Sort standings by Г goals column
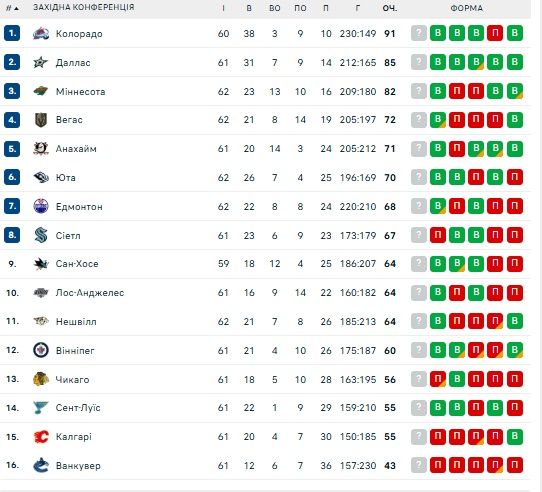Viewport: 542px width, 492px height. pyautogui.click(x=357, y=8)
